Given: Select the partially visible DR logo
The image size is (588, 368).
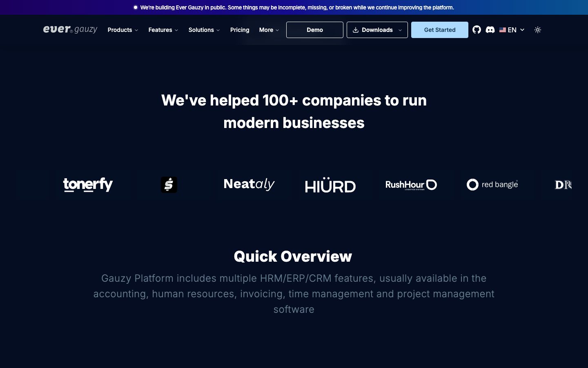Looking at the screenshot, I should [x=563, y=185].
